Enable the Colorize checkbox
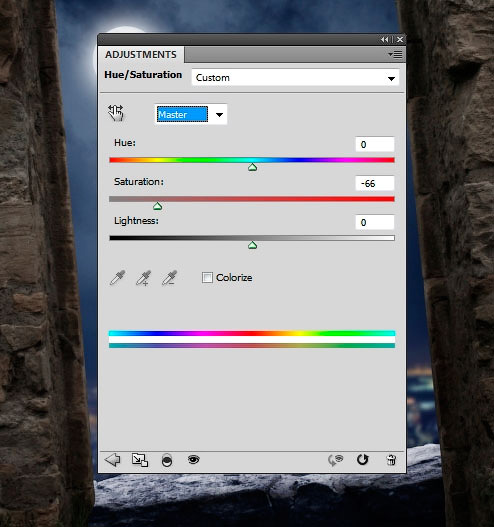494x527 pixels. click(207, 277)
